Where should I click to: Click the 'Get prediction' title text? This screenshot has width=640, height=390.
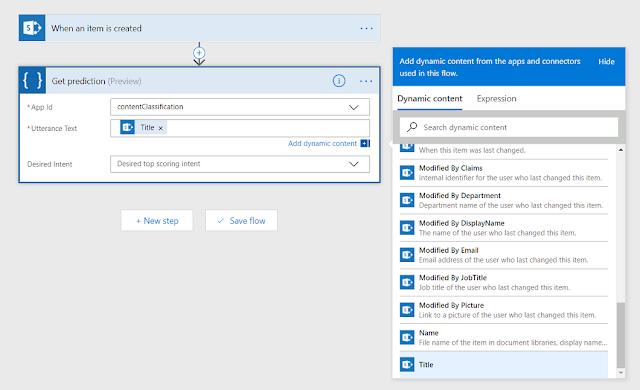(x=78, y=81)
